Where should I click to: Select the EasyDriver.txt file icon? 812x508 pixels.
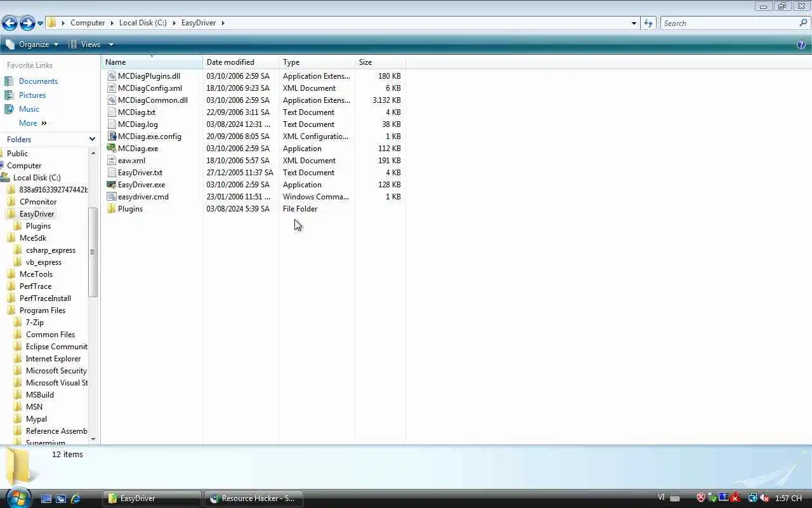(x=112, y=173)
